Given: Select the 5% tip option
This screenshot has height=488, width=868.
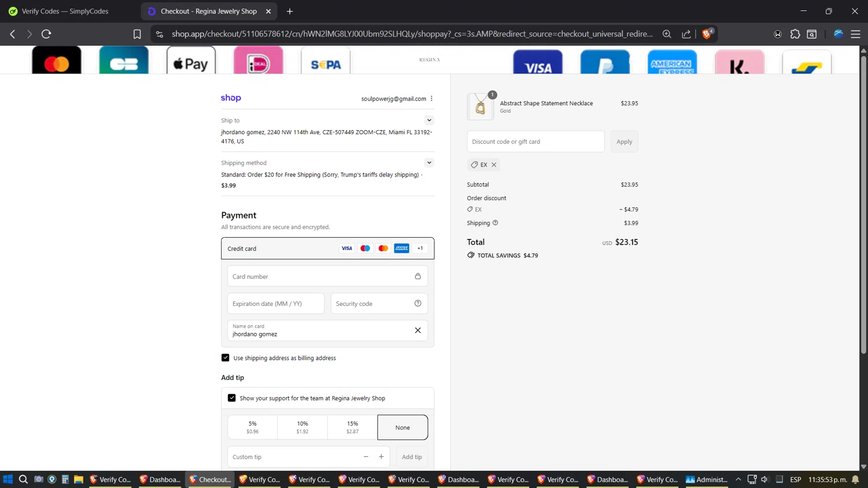Looking at the screenshot, I should coord(252,427).
